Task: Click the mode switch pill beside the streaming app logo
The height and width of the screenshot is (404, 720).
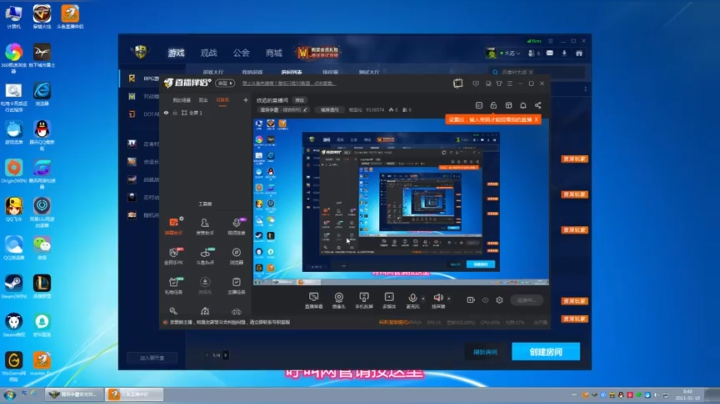Action: [x=225, y=83]
